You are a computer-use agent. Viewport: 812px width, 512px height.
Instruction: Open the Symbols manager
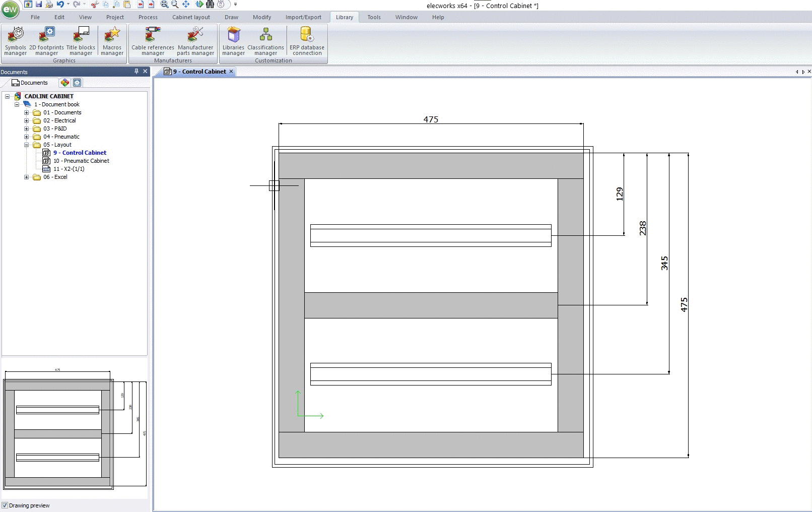15,41
